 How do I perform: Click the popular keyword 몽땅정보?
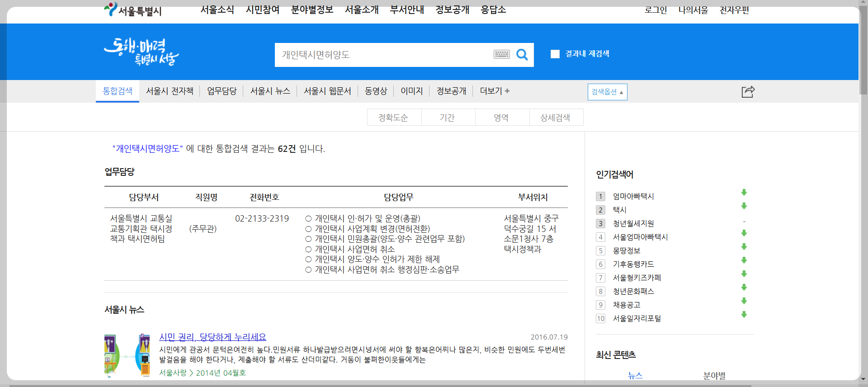tap(627, 250)
